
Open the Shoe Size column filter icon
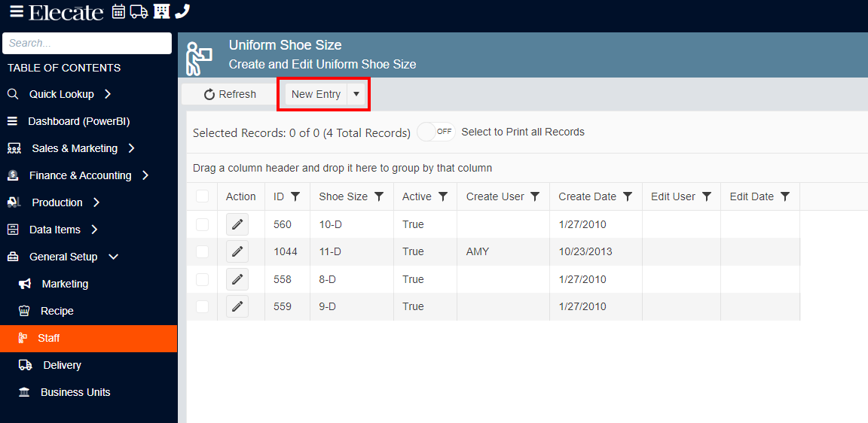(379, 196)
